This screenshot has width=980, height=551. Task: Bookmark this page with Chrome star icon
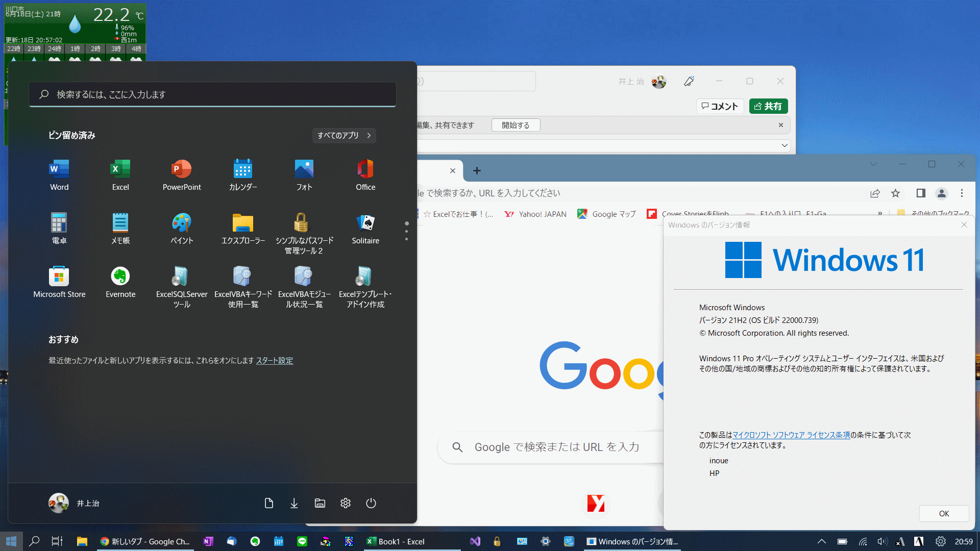(x=895, y=193)
